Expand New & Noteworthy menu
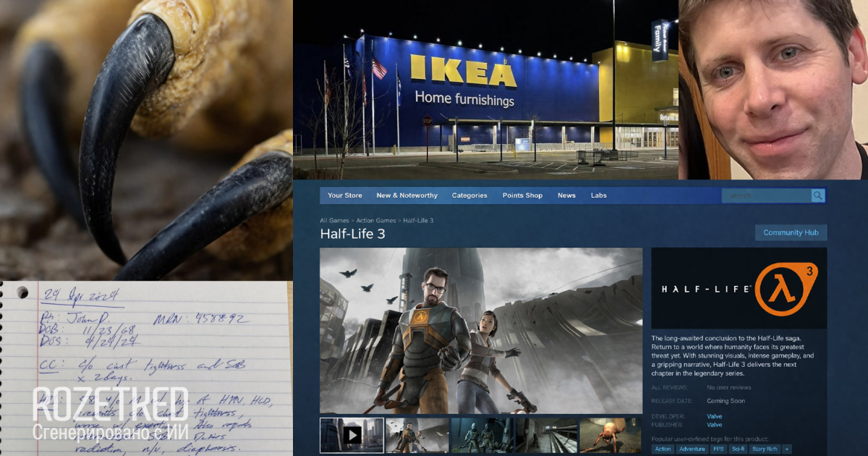Viewport: 868px width, 456px height. pyautogui.click(x=407, y=195)
